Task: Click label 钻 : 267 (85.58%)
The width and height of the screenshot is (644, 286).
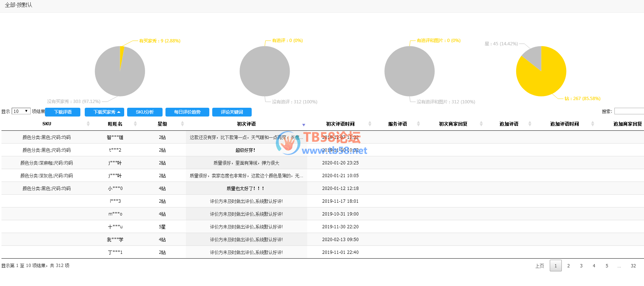Action: coord(582,99)
